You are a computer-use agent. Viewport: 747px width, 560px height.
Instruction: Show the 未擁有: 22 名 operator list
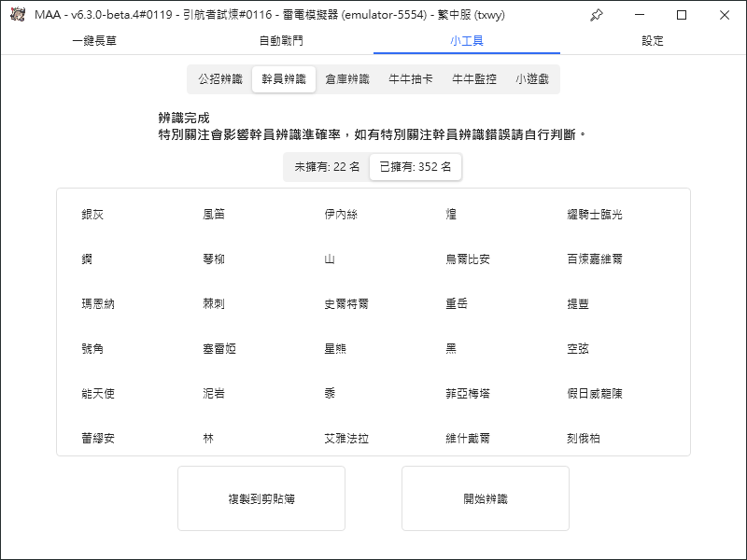pos(327,167)
